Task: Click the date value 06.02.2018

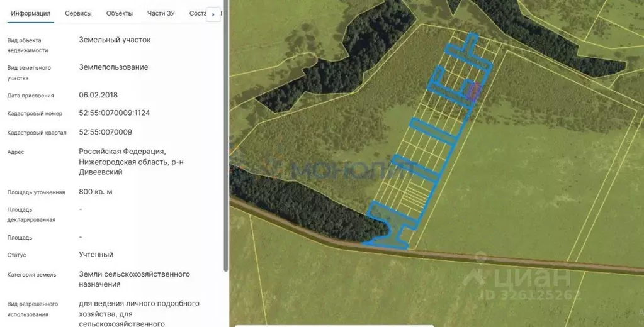Action: pyautogui.click(x=98, y=95)
